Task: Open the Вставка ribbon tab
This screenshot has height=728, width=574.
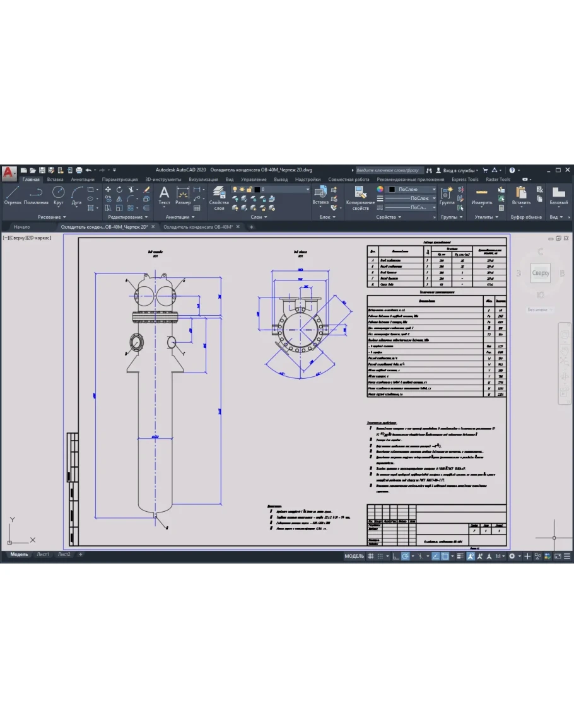Action: 55,179
